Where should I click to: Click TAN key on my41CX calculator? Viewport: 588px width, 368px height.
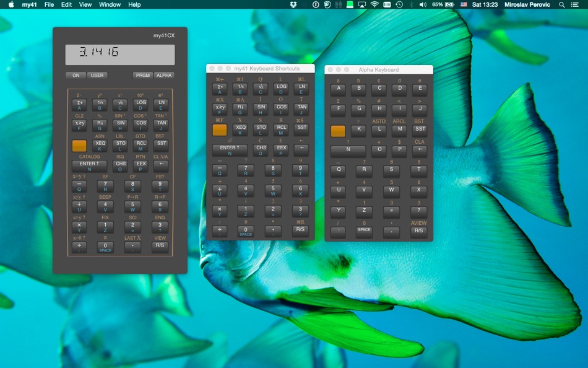click(x=162, y=125)
